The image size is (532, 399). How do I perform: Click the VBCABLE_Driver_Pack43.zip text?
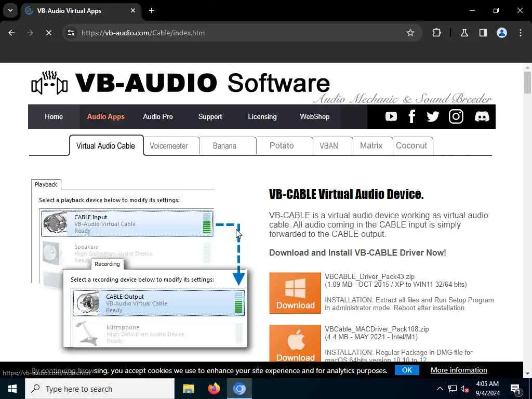(x=369, y=276)
